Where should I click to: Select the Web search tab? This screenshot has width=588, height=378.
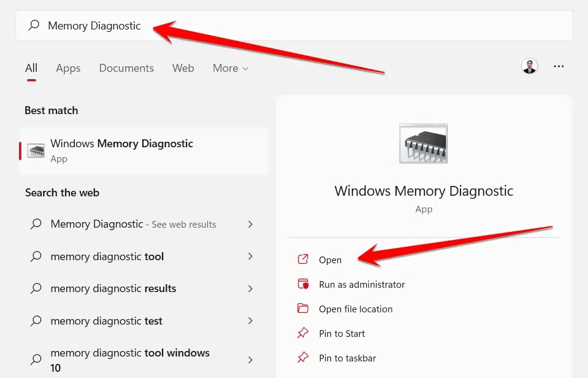pos(183,68)
